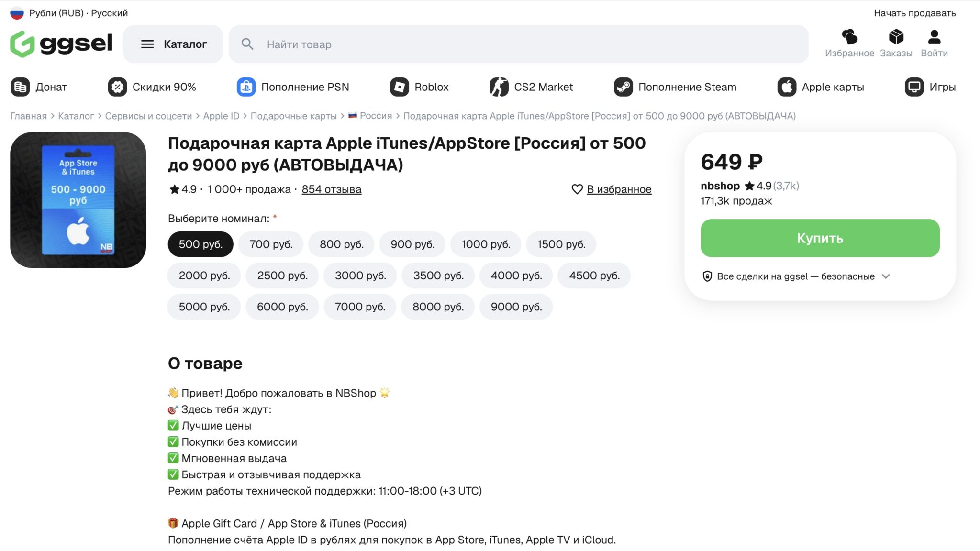This screenshot has height=551, width=980.
Task: Click the Игры monitor icon
Action: point(914,87)
